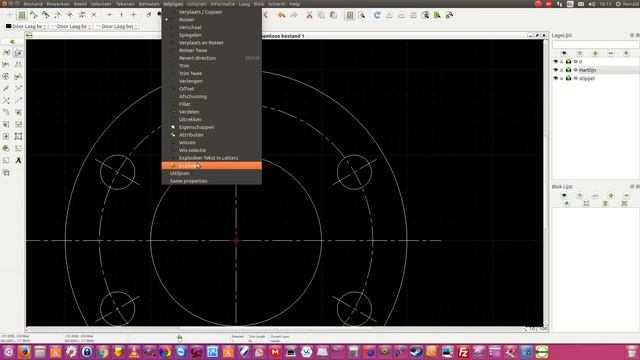The width and height of the screenshot is (640, 360).
Task: Toggle print icon of stippel layer
Action: point(568,78)
